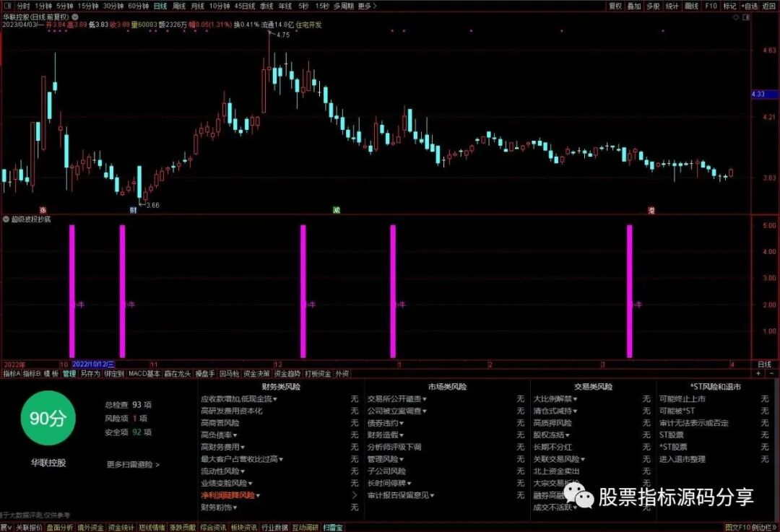The width and height of the screenshot is (780, 532).
Task: Click the minus zoom button below 日线
Action: [x=771, y=373]
